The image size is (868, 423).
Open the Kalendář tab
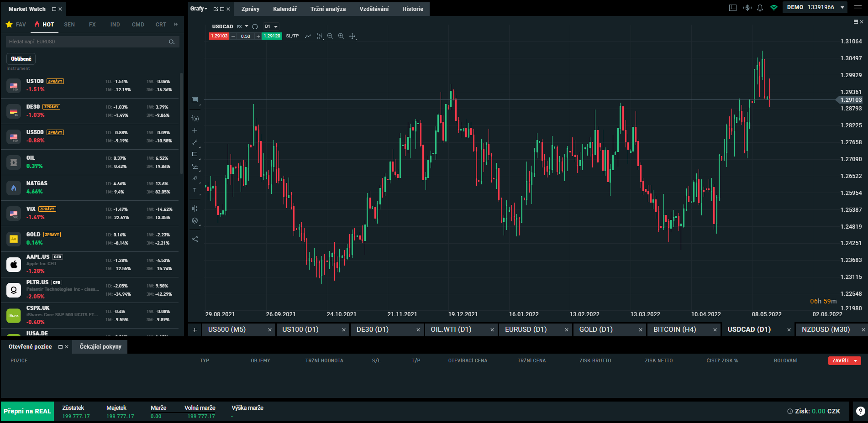click(x=284, y=9)
